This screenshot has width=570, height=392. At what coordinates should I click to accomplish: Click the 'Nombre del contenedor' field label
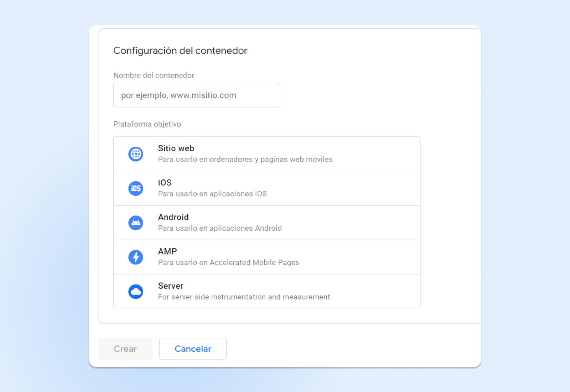pyautogui.click(x=154, y=75)
